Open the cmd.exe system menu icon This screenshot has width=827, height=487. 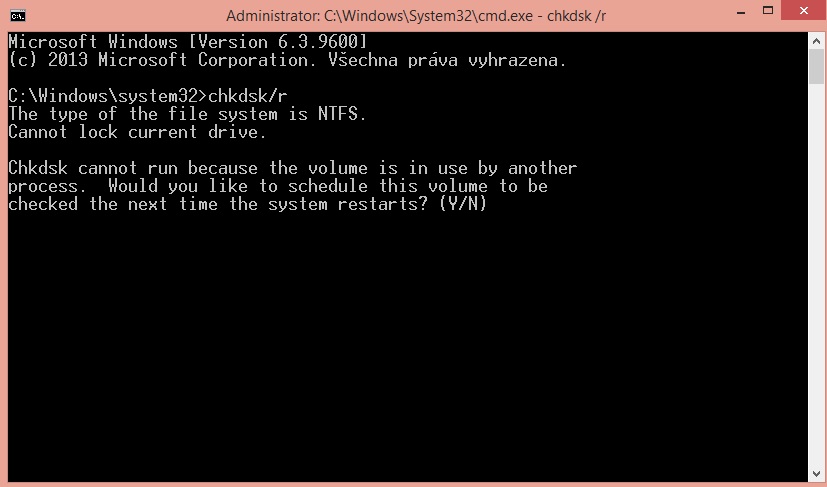[x=17, y=15]
